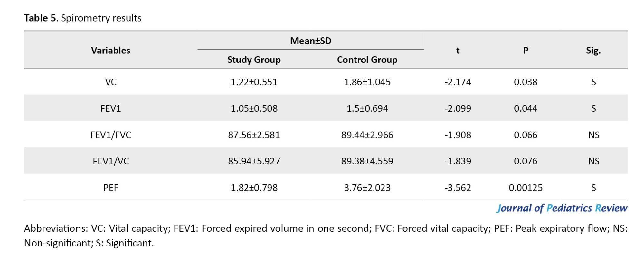The height and width of the screenshot is (279, 644).
Task: Click the Mean±SD header cell
Action: 310,41
